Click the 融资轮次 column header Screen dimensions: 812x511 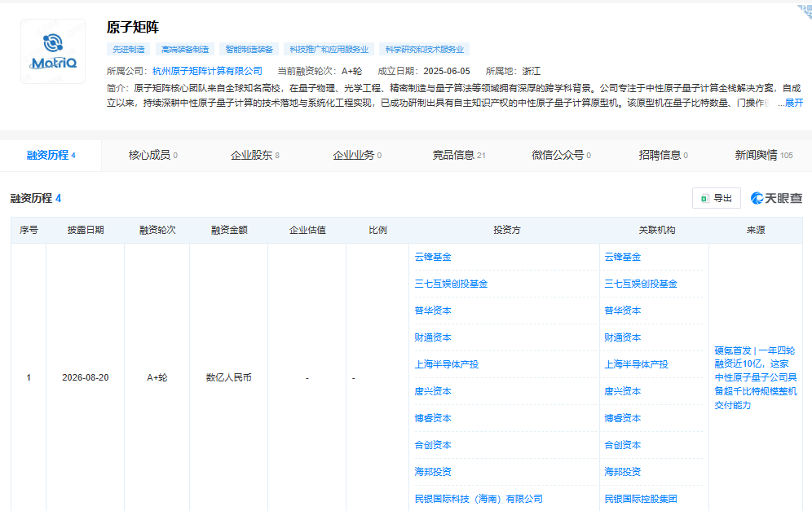point(157,230)
